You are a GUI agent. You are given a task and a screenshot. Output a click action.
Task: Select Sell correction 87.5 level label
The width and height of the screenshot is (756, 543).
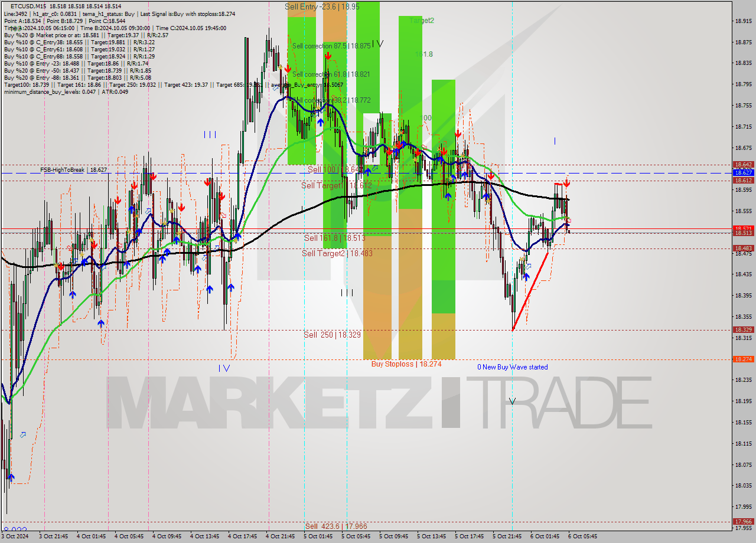click(x=331, y=45)
